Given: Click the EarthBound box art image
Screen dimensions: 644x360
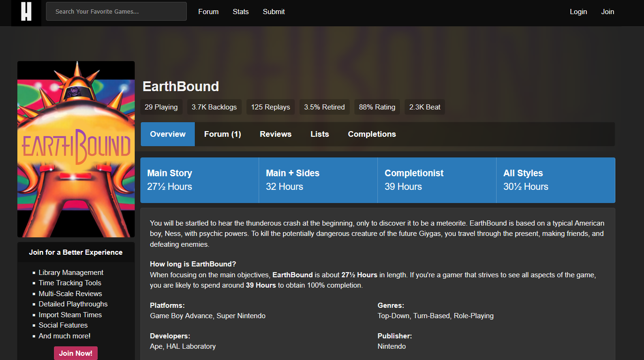Looking at the screenshot, I should coord(76,149).
